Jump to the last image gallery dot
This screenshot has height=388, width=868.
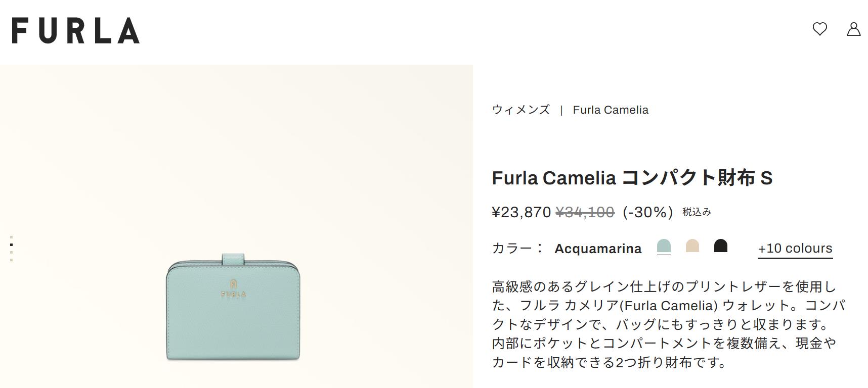coord(11,260)
